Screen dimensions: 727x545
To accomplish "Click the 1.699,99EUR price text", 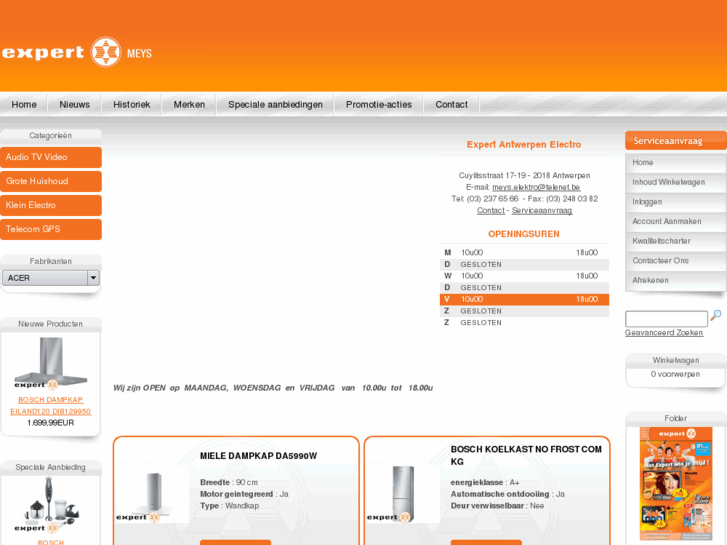I will point(51,423).
